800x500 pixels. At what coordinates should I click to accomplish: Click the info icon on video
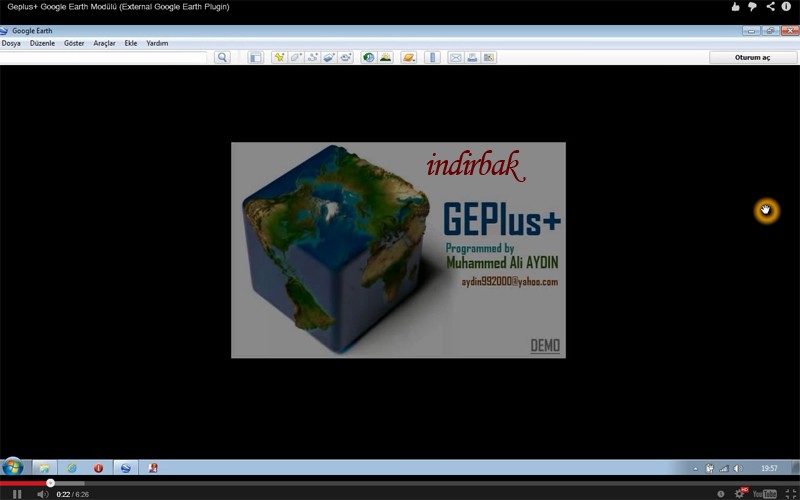point(786,7)
